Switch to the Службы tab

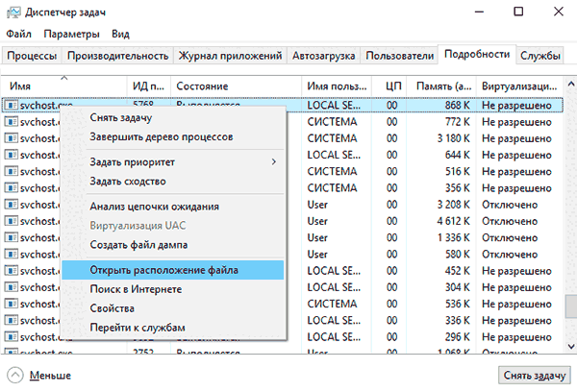tap(539, 56)
